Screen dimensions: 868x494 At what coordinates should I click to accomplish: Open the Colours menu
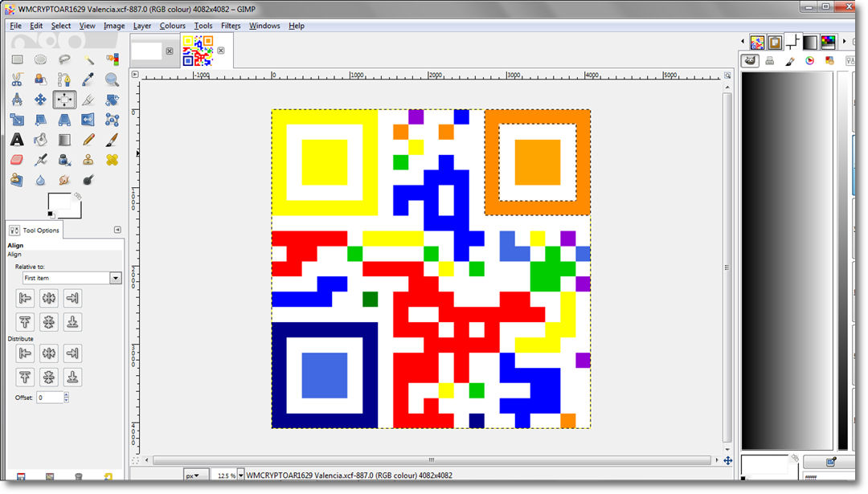tap(172, 26)
